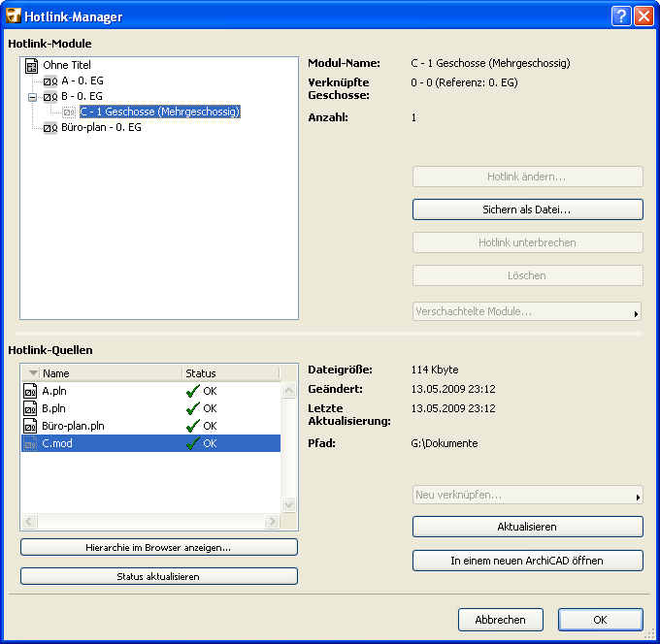660x644 pixels.
Task: Click the source list scroll up arrow
Action: [289, 390]
